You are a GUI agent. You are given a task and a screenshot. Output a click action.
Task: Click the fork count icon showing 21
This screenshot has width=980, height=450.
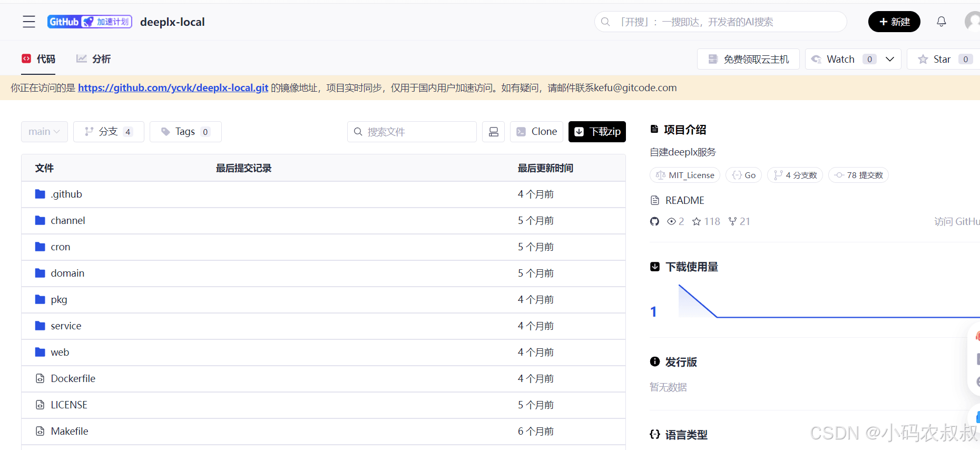click(732, 221)
